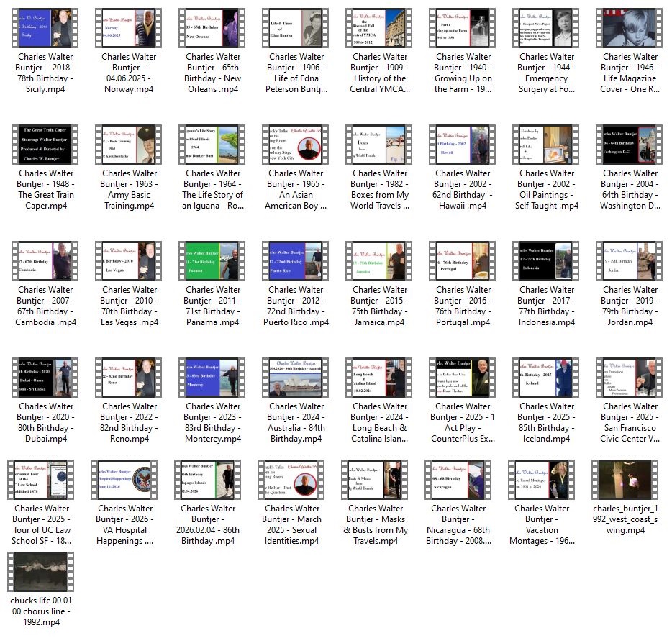Click the 1965 An Asian American Boy video
This screenshot has height=638, width=672.
point(296,145)
